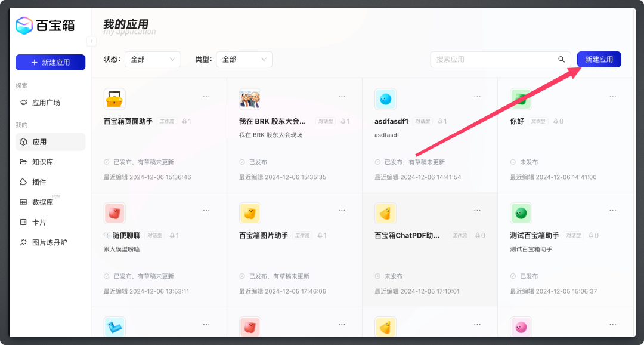Screen dimensions: 644x345
Task: Click the 我的应用 page heading
Action: (x=126, y=24)
